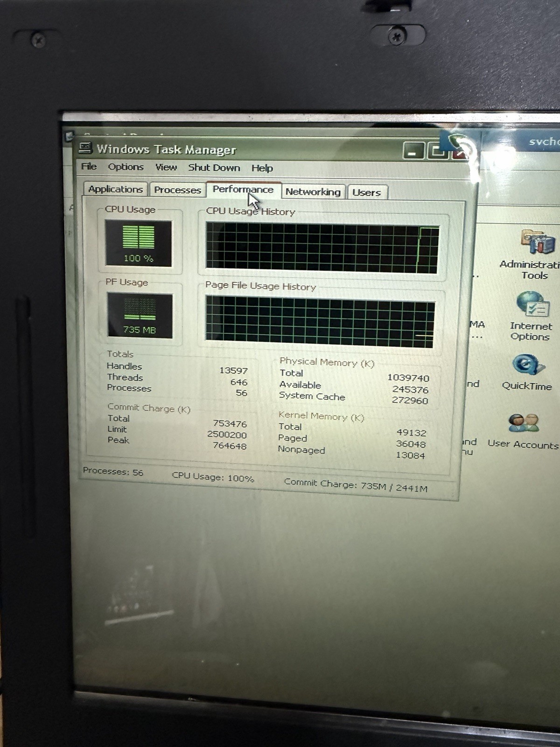This screenshot has height=747, width=560.
Task: Open the File menu in Task Manager
Action: tap(89, 166)
